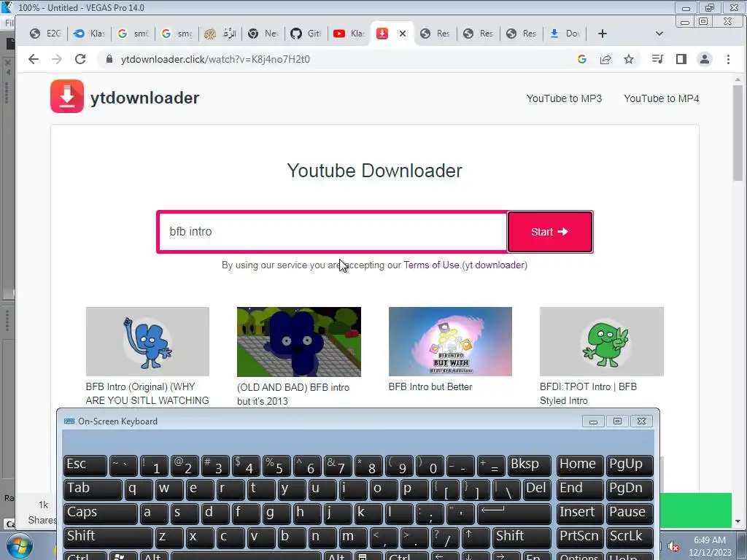
Task: Click the Del key on On-Screen Keyboard
Action: [x=537, y=489]
